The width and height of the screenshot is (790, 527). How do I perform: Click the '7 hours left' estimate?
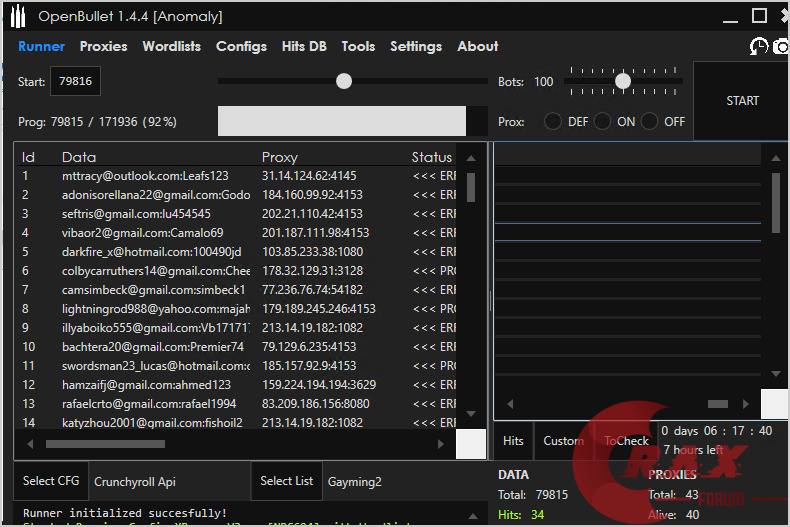[693, 449]
